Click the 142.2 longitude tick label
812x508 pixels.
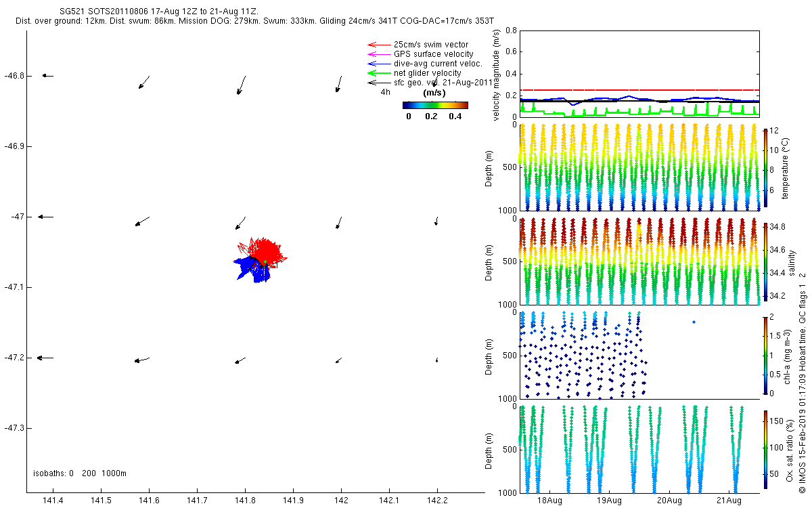pos(437,501)
